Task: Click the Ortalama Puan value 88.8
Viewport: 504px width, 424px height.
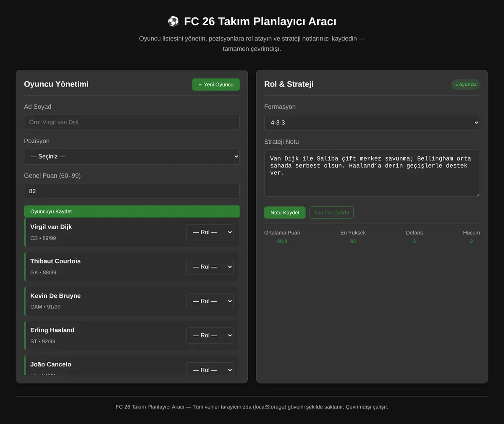Action: point(282,241)
